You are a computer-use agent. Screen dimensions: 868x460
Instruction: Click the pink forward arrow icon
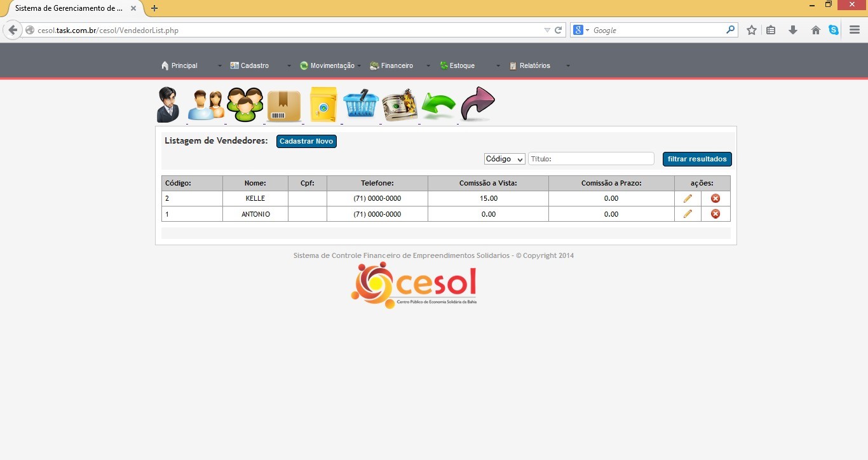pyautogui.click(x=477, y=104)
